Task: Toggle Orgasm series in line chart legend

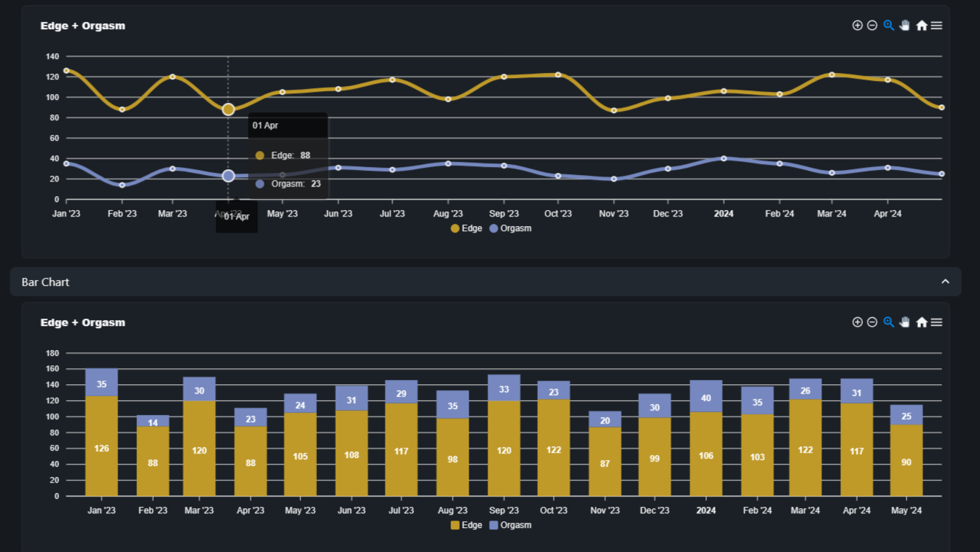Action: (510, 228)
